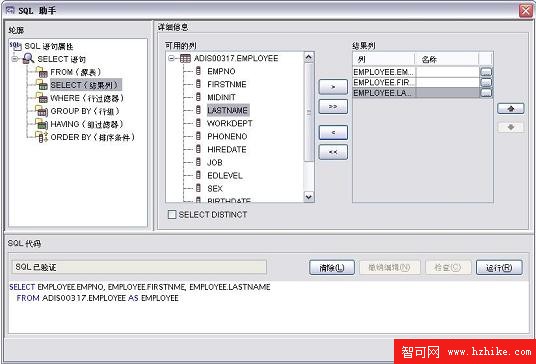The image size is (536, 364).
Task: Click the SQL statement properties icon
Action: coord(15,46)
